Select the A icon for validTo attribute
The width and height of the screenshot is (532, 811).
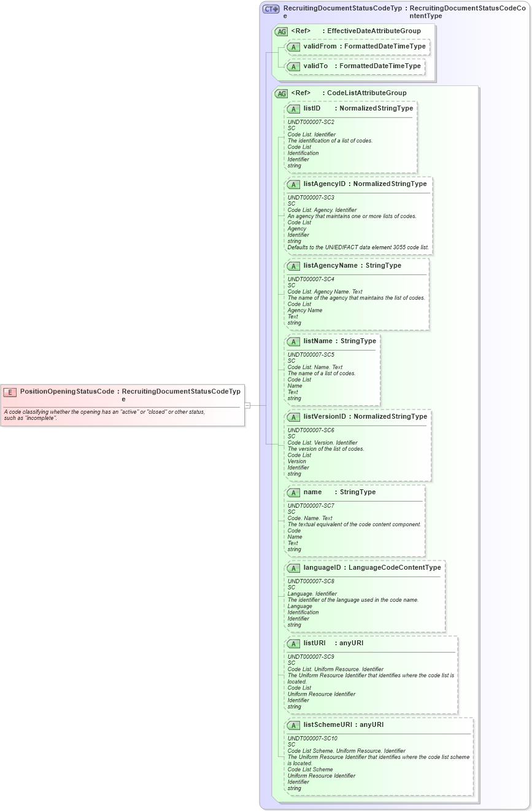pos(294,66)
